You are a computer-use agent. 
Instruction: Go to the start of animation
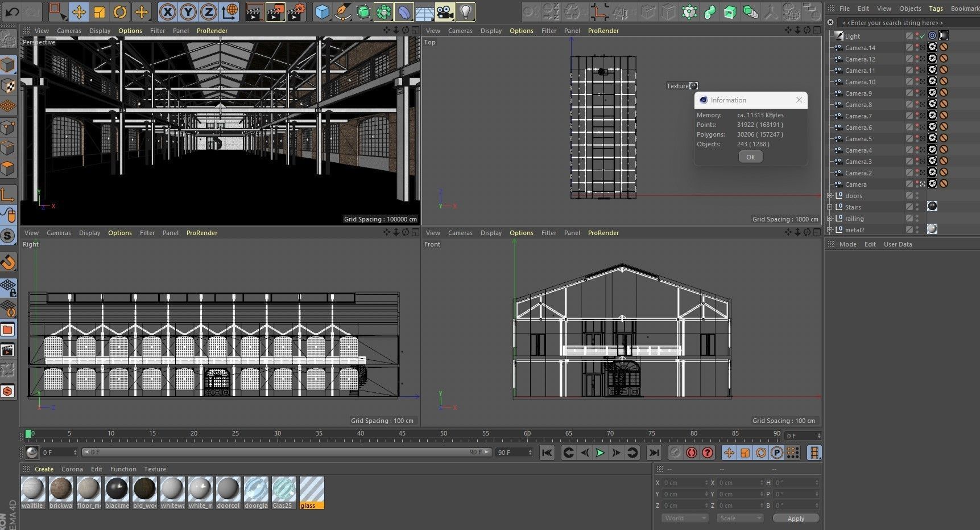point(547,453)
